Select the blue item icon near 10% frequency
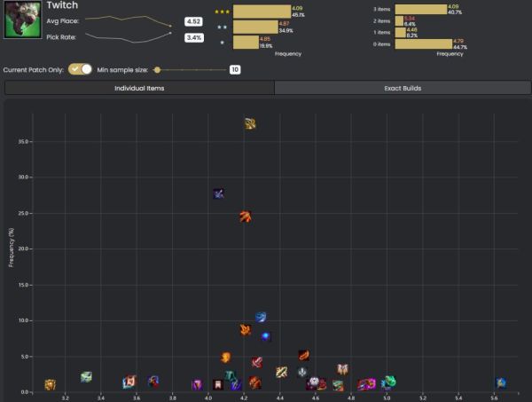532x402 pixels. tap(261, 317)
